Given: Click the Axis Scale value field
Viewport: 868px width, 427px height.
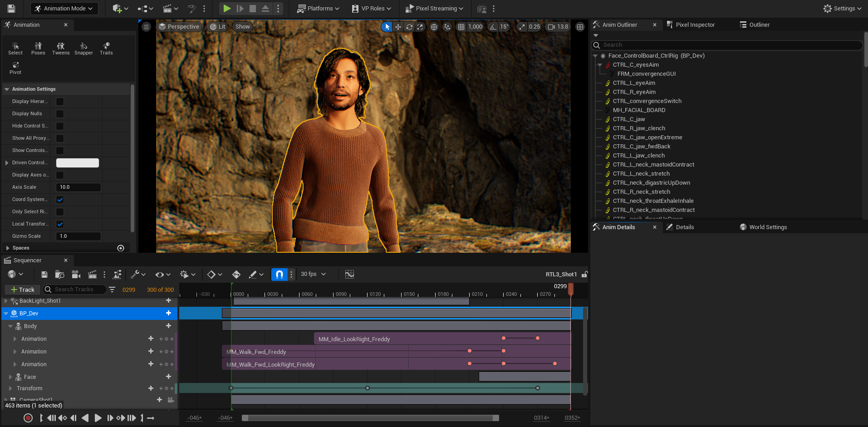Looking at the screenshot, I should pos(78,187).
